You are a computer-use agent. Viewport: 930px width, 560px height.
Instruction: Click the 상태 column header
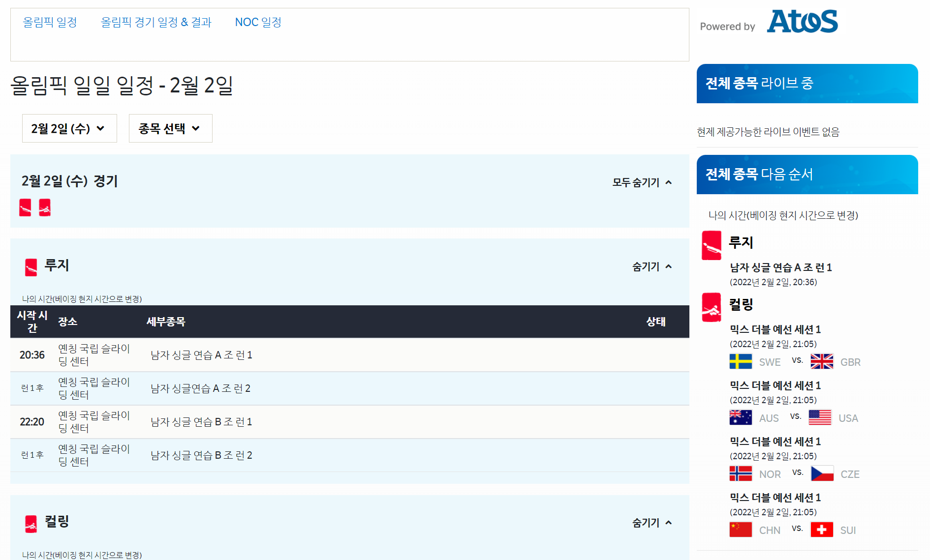(656, 322)
